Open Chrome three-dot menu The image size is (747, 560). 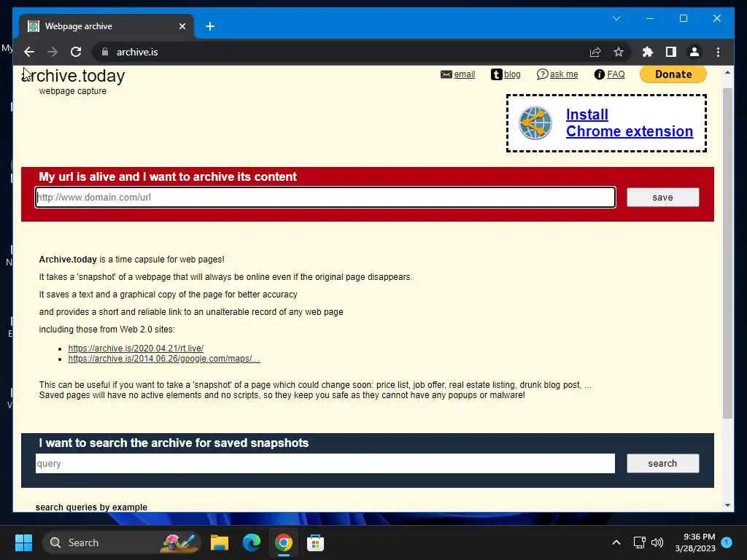(x=718, y=52)
